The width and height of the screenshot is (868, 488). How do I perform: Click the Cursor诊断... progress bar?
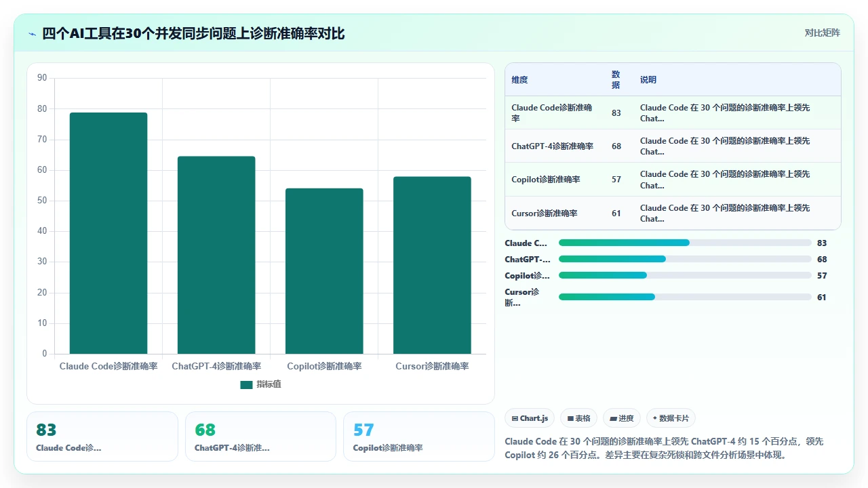tap(685, 297)
